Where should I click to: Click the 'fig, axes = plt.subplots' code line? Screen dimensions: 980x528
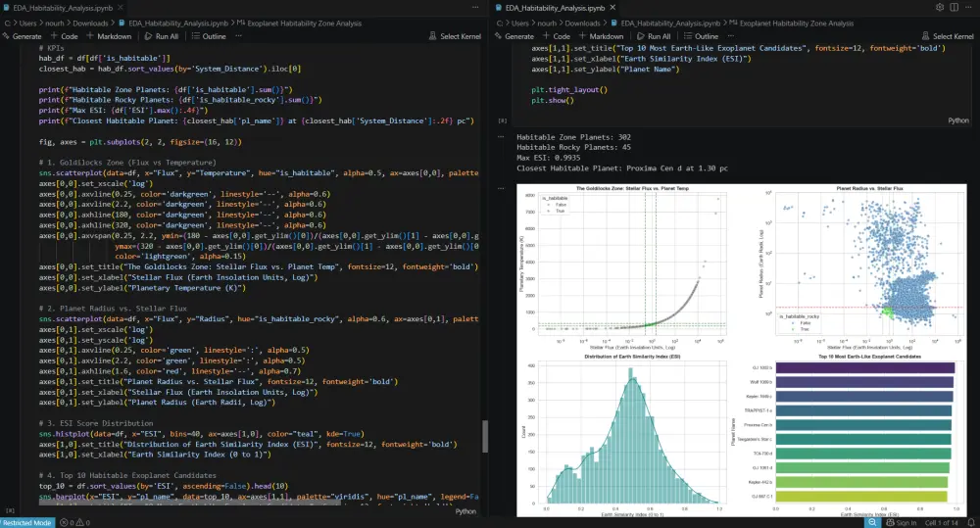[x=140, y=142]
